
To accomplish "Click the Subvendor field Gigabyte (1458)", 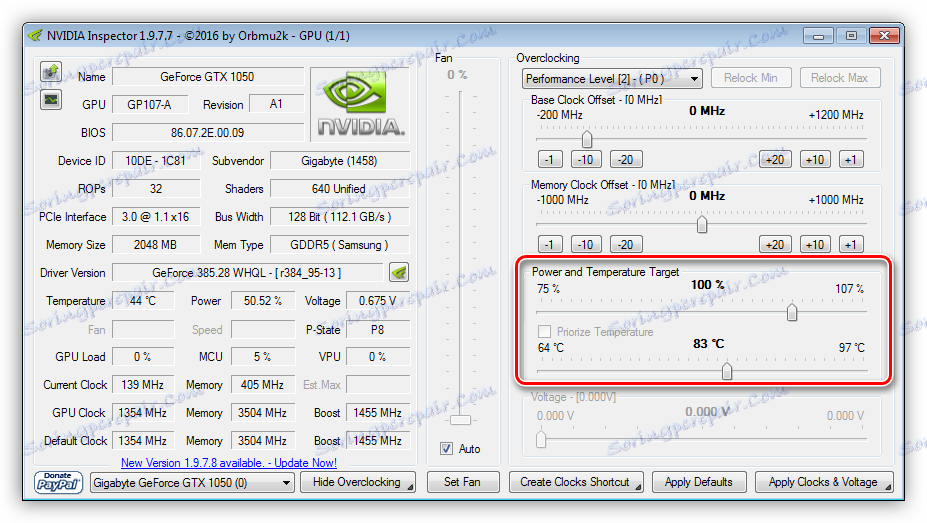I will coord(339,161).
